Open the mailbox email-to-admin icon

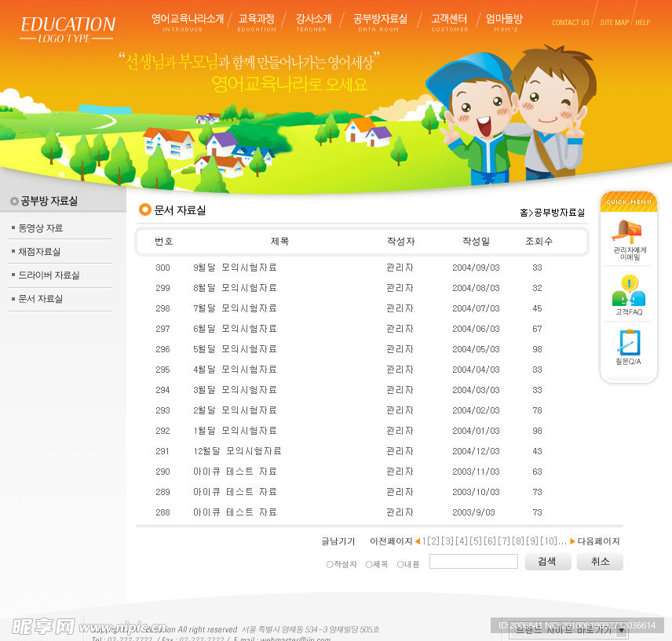point(627,231)
